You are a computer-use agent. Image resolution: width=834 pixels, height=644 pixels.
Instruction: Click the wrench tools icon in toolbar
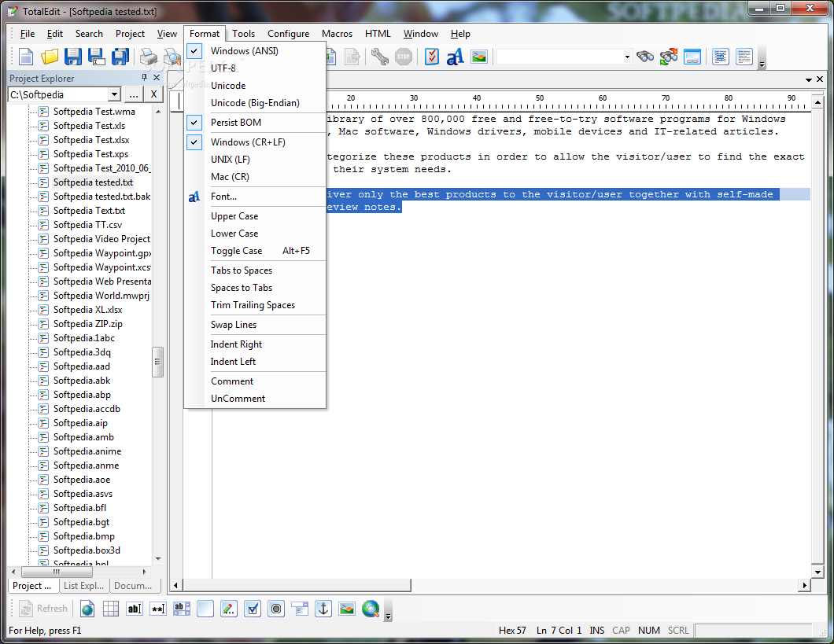[380, 57]
